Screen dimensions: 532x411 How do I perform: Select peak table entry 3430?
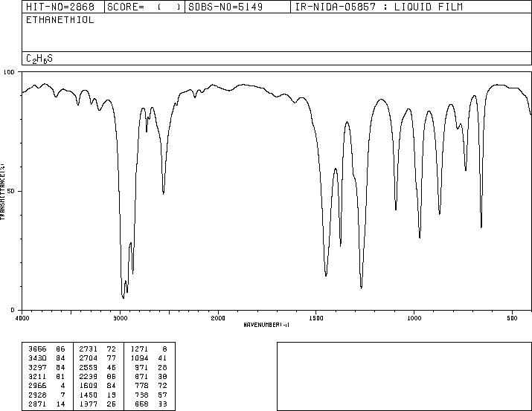pos(37,358)
